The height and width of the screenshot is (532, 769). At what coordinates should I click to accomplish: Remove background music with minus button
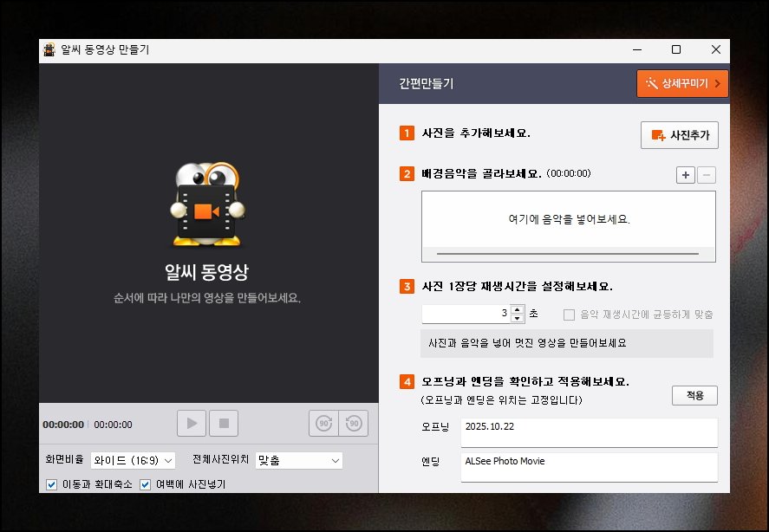[707, 175]
